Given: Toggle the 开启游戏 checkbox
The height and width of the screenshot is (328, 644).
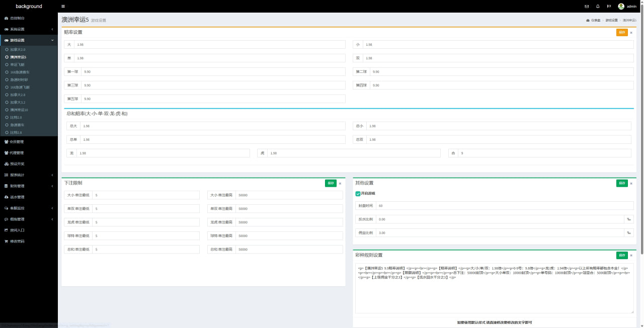Looking at the screenshot, I should (x=358, y=194).
